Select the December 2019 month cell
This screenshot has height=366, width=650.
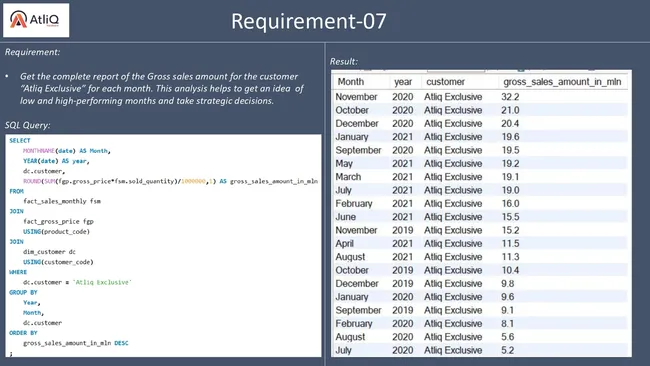357,284
